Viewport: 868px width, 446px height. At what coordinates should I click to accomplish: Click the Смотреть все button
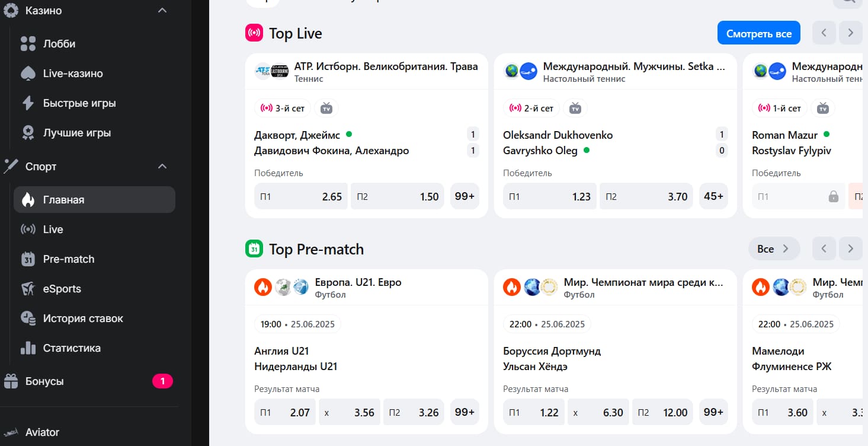point(759,33)
